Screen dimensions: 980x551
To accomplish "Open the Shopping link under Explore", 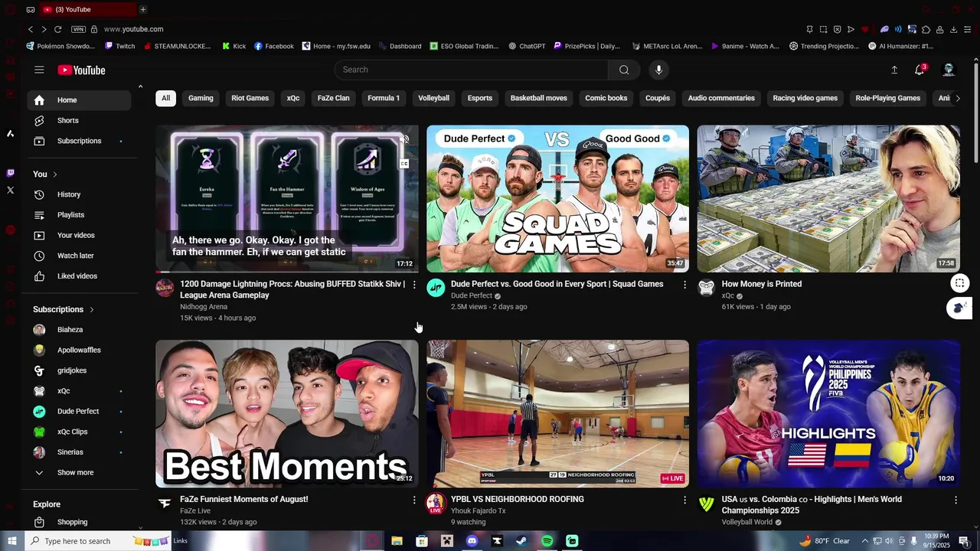I will click(79, 522).
